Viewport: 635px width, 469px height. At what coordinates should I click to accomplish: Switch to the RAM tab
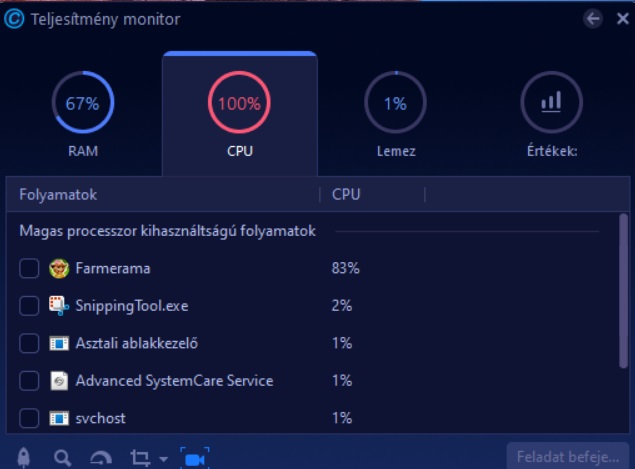tap(83, 115)
